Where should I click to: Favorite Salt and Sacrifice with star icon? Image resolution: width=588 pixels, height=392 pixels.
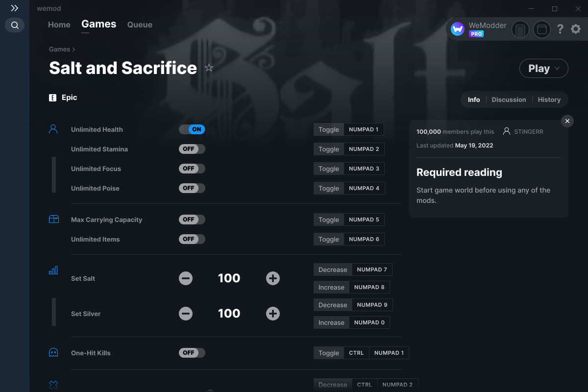(209, 68)
